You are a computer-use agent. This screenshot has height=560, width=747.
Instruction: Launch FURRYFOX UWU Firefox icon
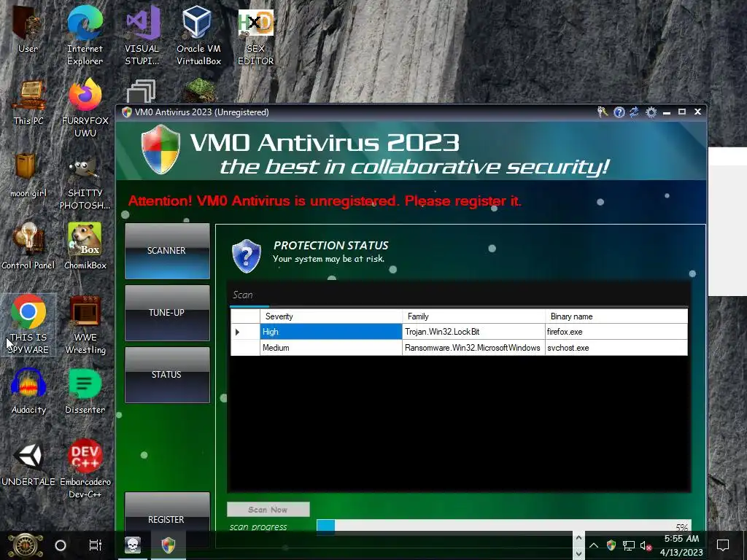pyautogui.click(x=85, y=108)
